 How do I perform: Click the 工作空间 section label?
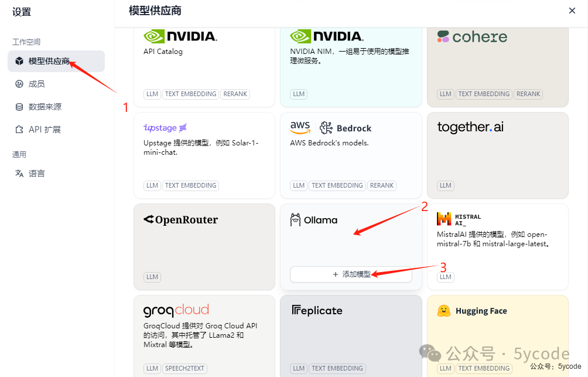pyautogui.click(x=26, y=42)
